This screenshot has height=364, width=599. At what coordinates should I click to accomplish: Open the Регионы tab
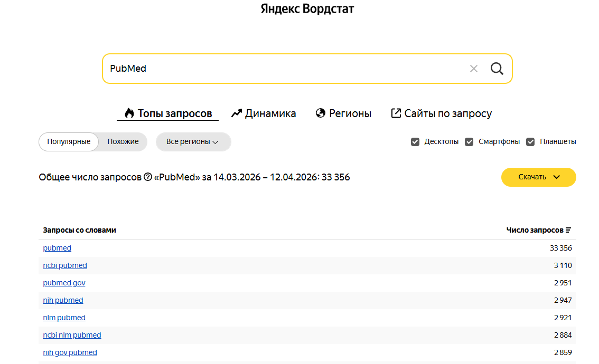343,113
